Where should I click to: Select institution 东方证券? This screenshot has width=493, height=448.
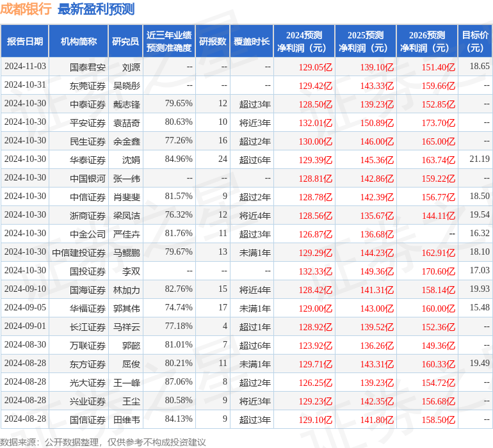pos(88,364)
